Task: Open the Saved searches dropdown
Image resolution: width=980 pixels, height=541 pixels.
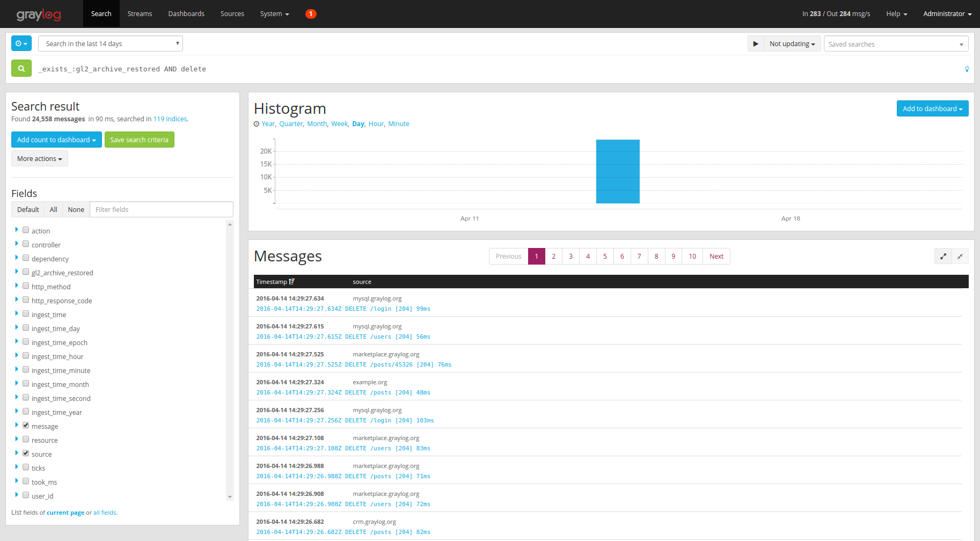Action: pos(895,43)
